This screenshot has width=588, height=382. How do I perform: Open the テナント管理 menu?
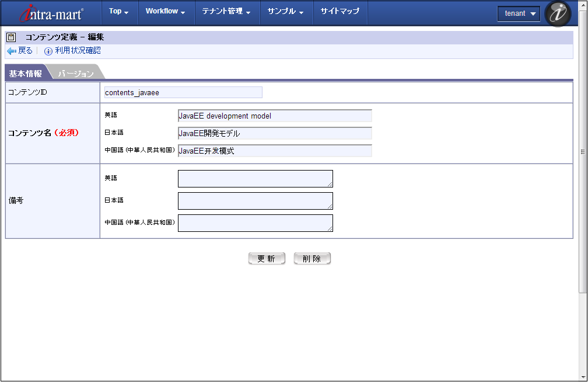pos(226,12)
